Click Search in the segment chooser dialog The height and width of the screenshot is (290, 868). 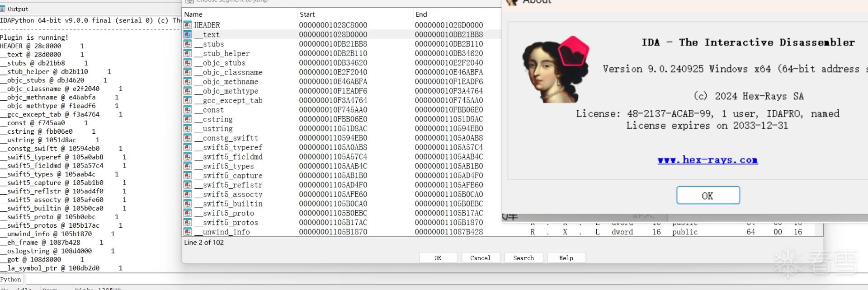pyautogui.click(x=524, y=258)
